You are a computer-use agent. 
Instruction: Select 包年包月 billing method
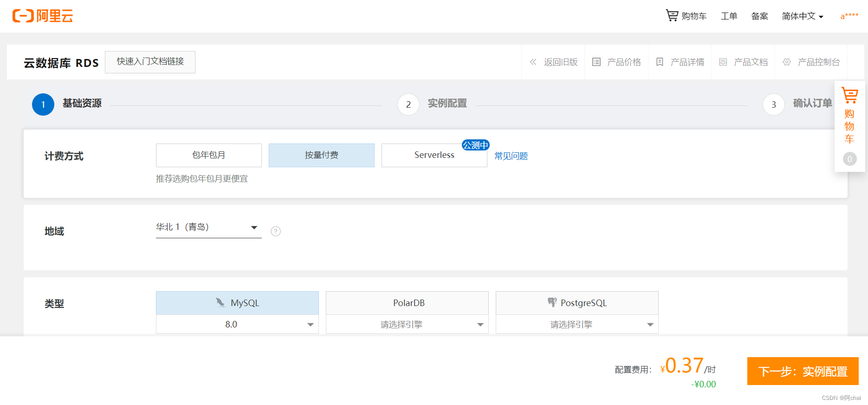[x=209, y=155]
